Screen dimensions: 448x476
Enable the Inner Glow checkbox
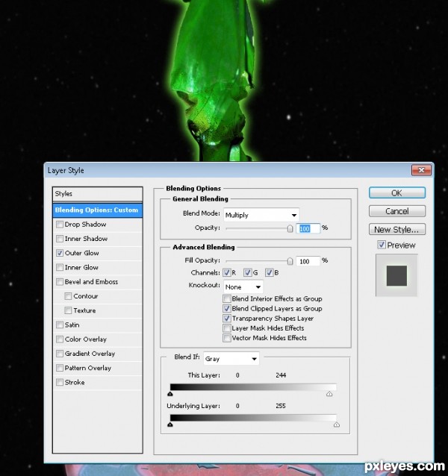[x=60, y=267]
